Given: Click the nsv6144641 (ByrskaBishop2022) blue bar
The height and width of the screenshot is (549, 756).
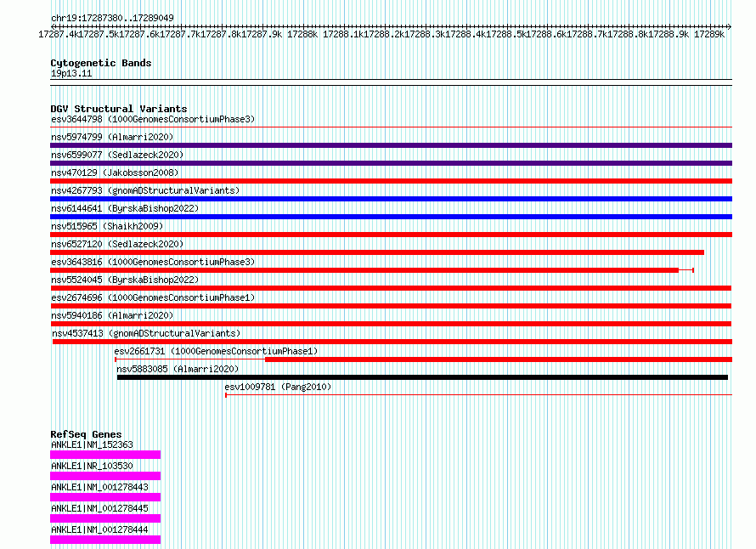Looking at the screenshot, I should 391,217.
